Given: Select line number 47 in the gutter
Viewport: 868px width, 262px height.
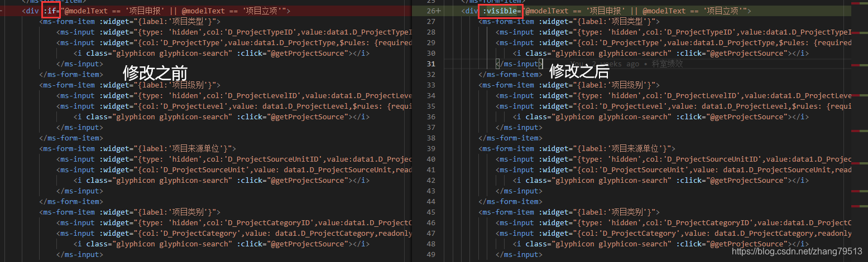Looking at the screenshot, I should pyautogui.click(x=430, y=233).
